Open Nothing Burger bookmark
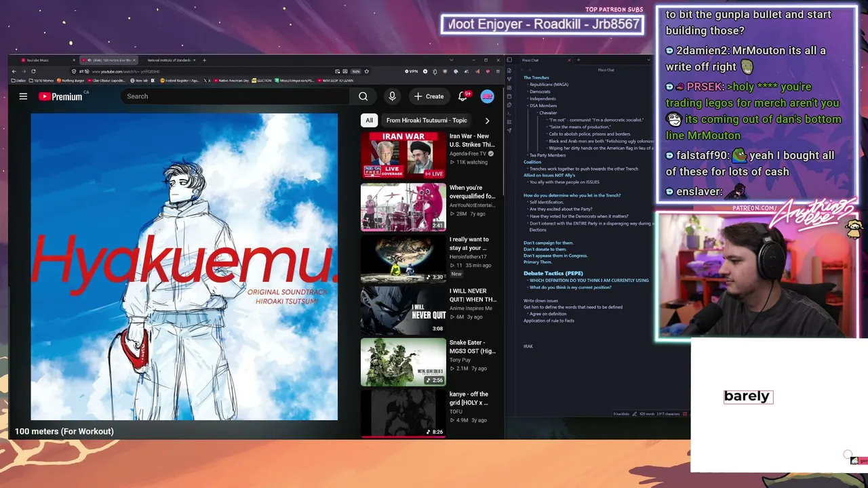This screenshot has height=488, width=868. click(70, 81)
